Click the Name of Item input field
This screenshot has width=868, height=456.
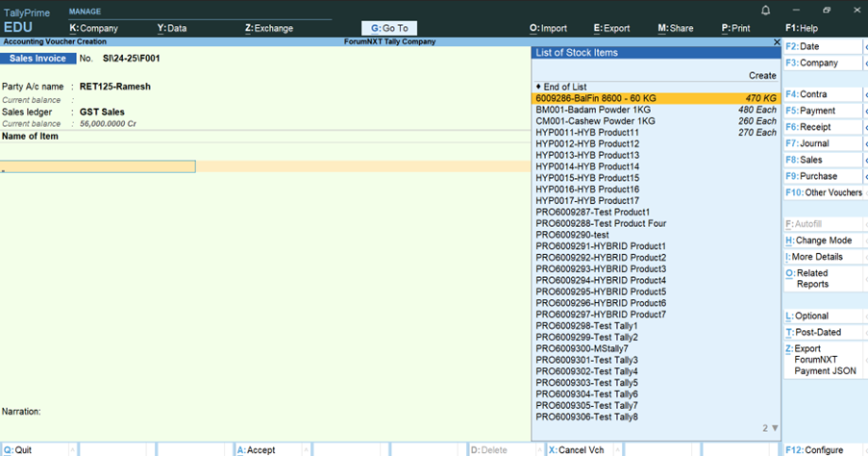[97, 166]
